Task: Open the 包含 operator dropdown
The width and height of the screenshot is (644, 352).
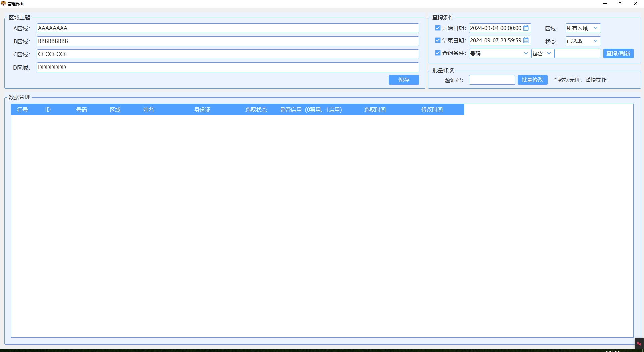Action: click(549, 53)
